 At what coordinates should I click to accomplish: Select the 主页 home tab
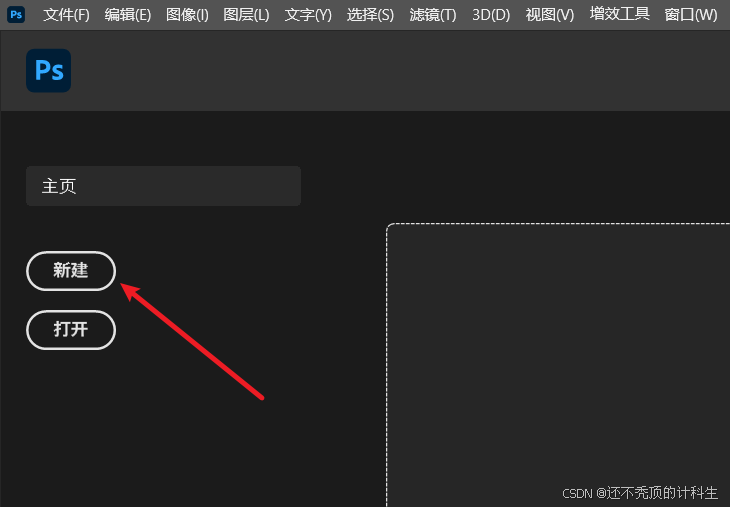(x=163, y=186)
